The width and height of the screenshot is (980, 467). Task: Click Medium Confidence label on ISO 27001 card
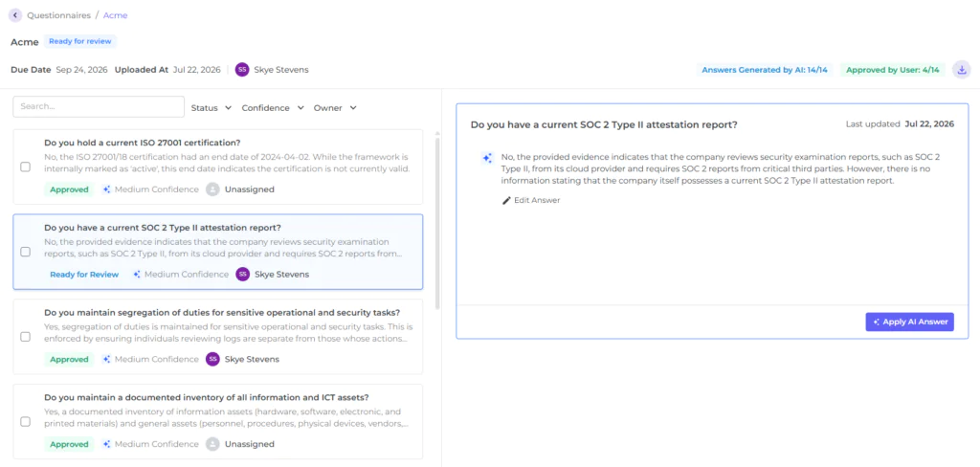coord(157,189)
